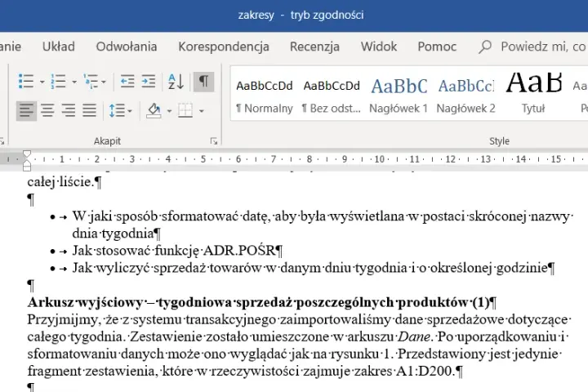
Task: Click the shading paint bucket icon
Action: coord(154,111)
